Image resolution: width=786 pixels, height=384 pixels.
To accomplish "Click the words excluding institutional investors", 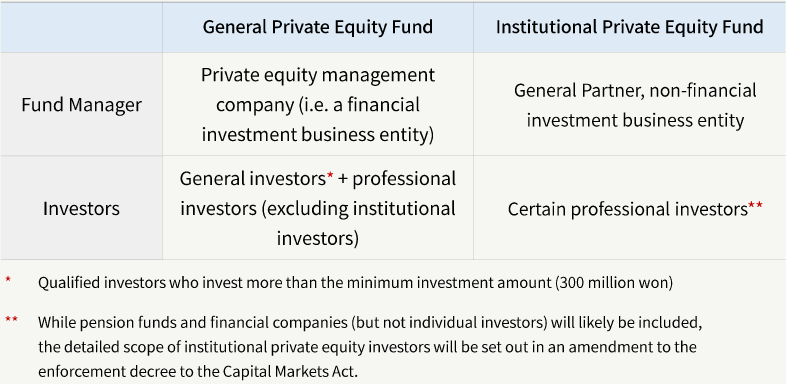I will point(318,223).
